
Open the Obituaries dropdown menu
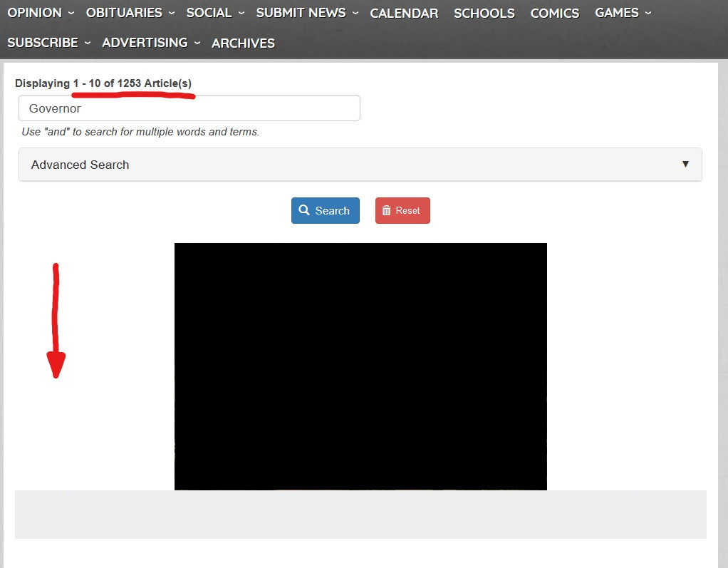coord(128,13)
